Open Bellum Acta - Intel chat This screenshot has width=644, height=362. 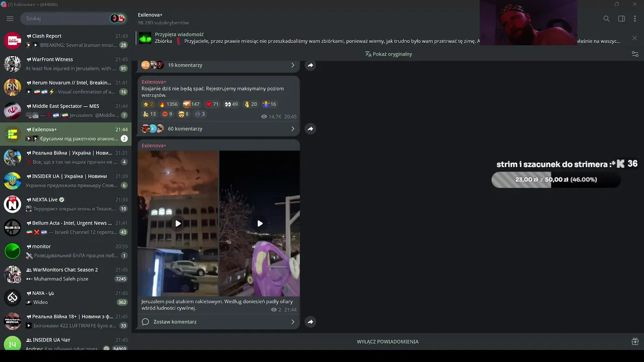click(x=66, y=228)
